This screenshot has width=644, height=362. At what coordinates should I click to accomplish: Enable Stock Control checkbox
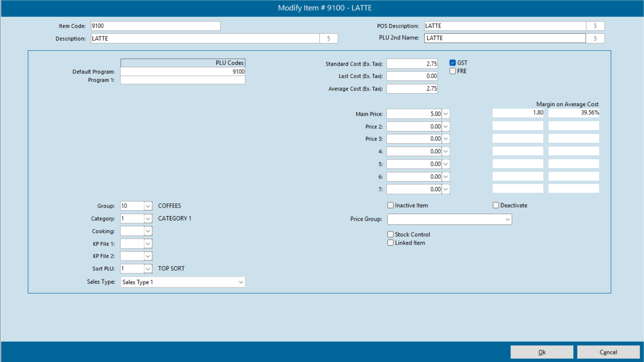tap(390, 234)
